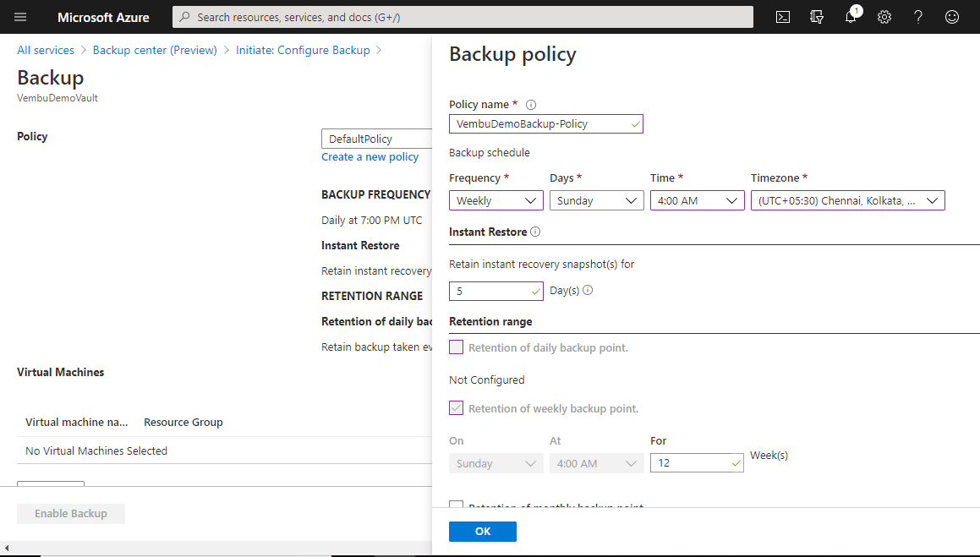The height and width of the screenshot is (557, 980).
Task: Click the Microsoft Azure home logo
Action: pyautogui.click(x=103, y=18)
